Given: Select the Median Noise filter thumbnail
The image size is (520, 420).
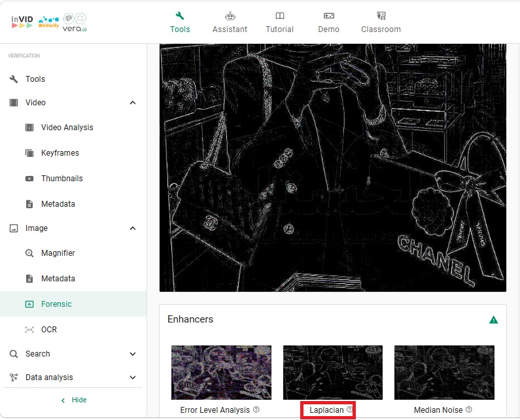Looking at the screenshot, I should [x=444, y=372].
